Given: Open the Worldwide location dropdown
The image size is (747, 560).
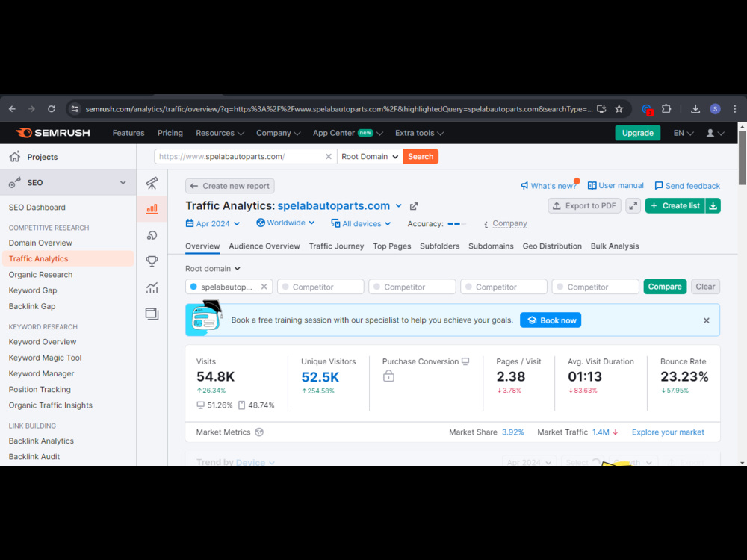Looking at the screenshot, I should 285,223.
